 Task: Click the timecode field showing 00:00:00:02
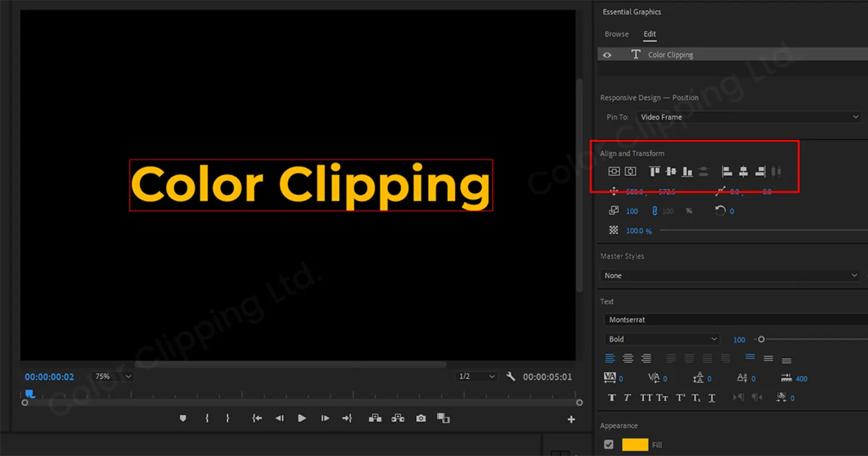click(x=49, y=376)
